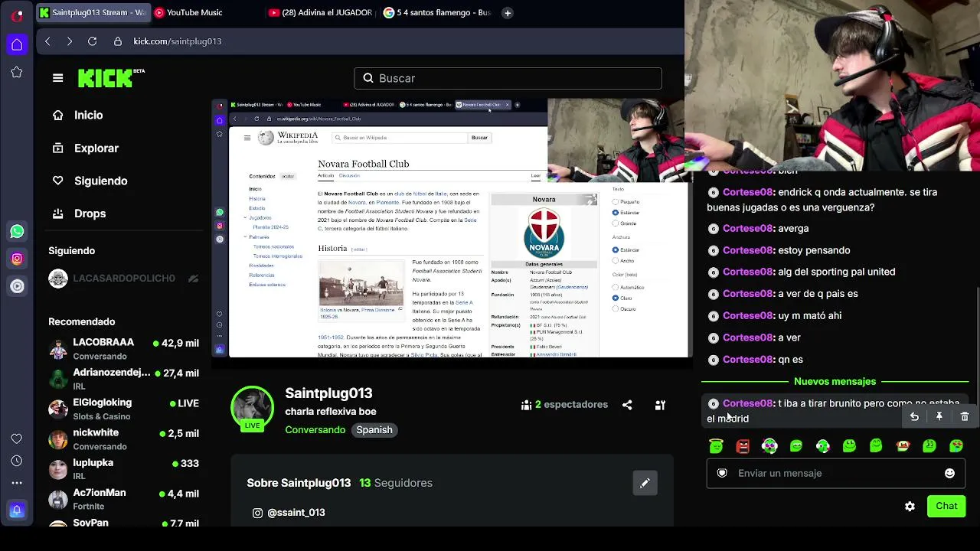The height and width of the screenshot is (551, 980).
Task: Go forward to the next page
Action: [x=70, y=41]
